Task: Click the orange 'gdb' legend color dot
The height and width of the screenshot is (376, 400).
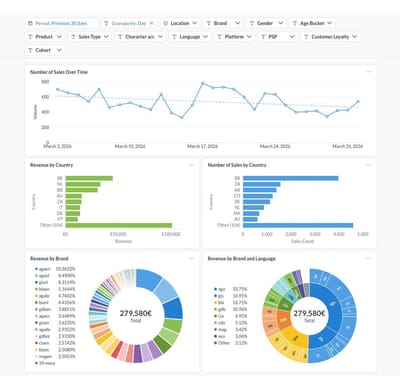Action: click(x=215, y=309)
